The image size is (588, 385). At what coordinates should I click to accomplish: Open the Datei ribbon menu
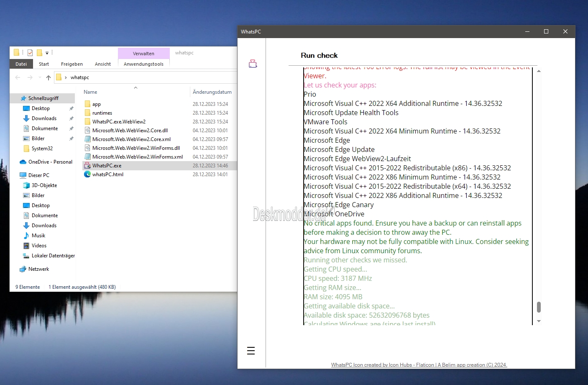click(21, 64)
